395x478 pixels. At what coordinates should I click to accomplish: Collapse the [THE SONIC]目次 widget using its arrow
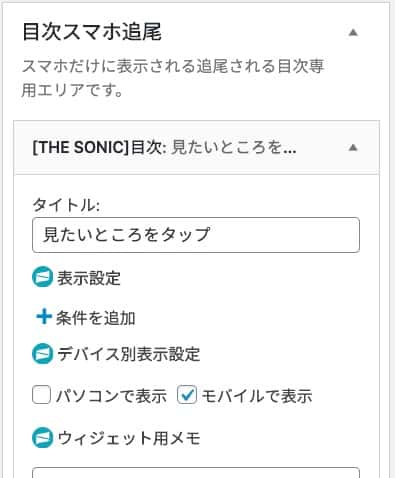pos(353,147)
